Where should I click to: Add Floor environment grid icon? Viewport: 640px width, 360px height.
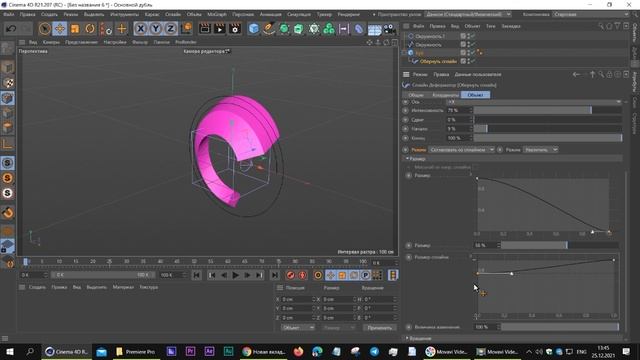pos(374,29)
